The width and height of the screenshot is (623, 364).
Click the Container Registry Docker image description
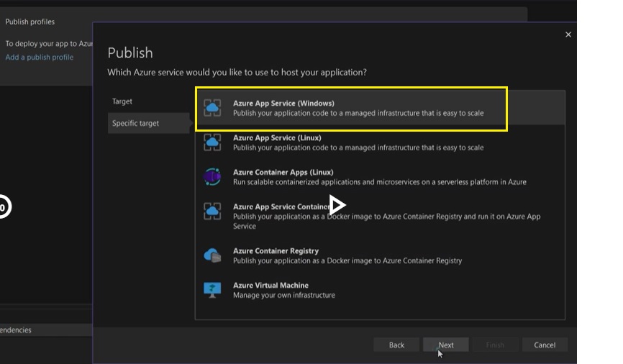click(x=347, y=260)
